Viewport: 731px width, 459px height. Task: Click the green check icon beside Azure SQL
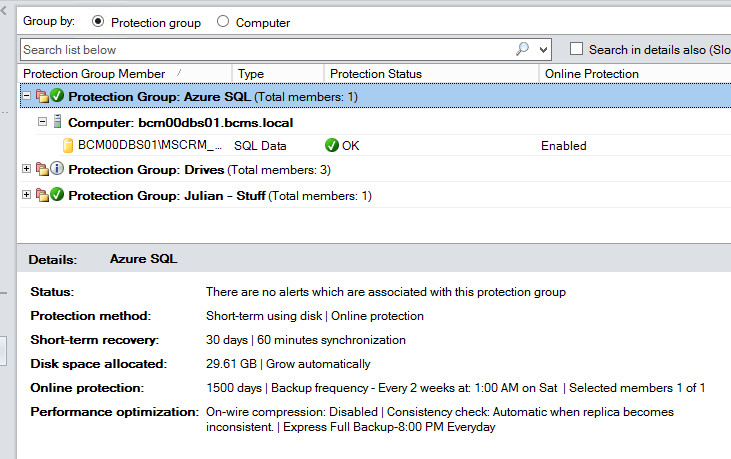(x=57, y=96)
